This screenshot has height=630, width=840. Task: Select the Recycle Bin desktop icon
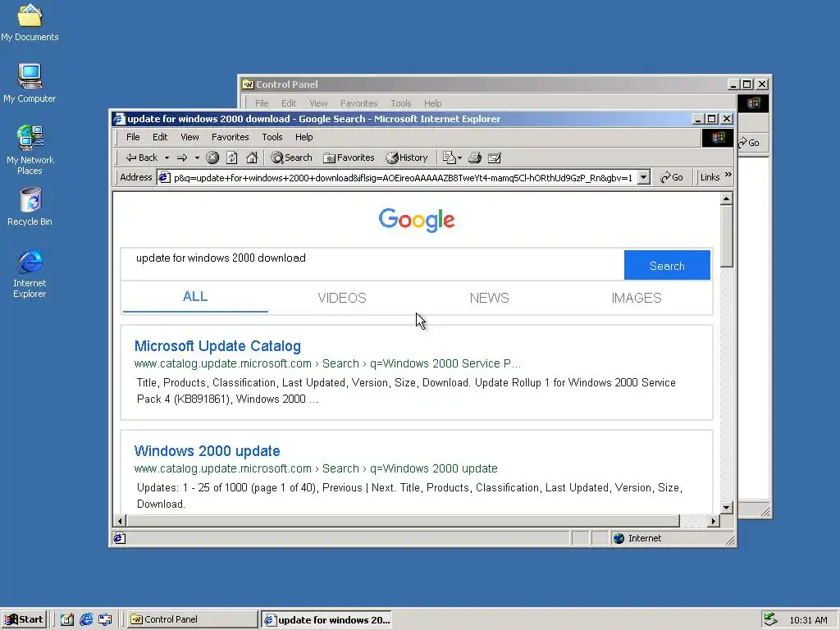[x=30, y=207]
